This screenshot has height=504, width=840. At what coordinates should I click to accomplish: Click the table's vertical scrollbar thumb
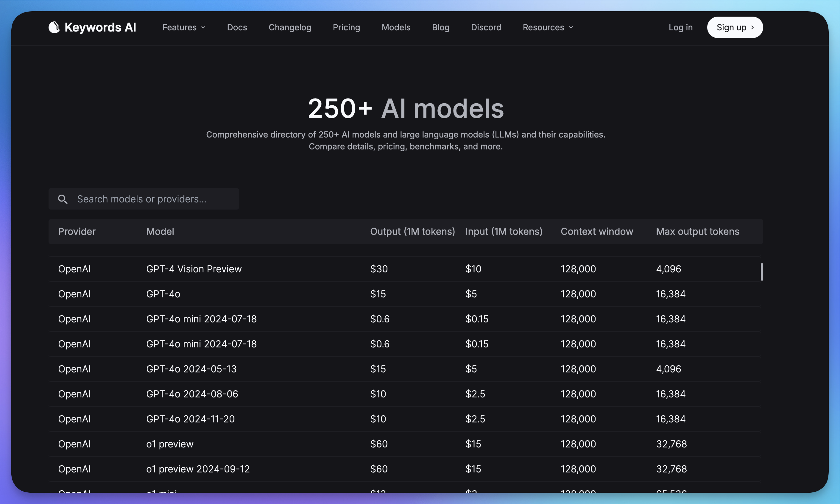pyautogui.click(x=761, y=272)
